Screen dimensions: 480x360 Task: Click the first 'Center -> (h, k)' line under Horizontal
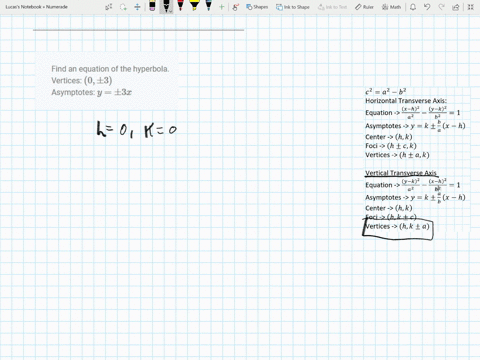click(389, 137)
